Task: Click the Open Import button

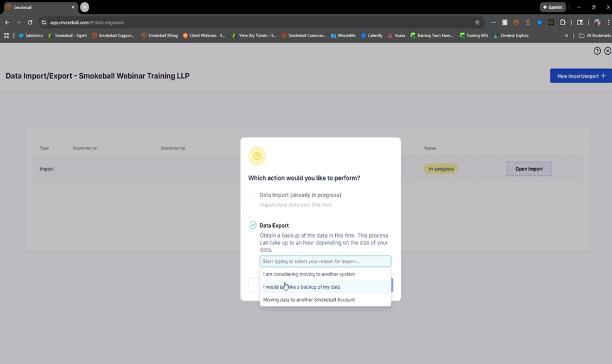Action: tap(529, 169)
